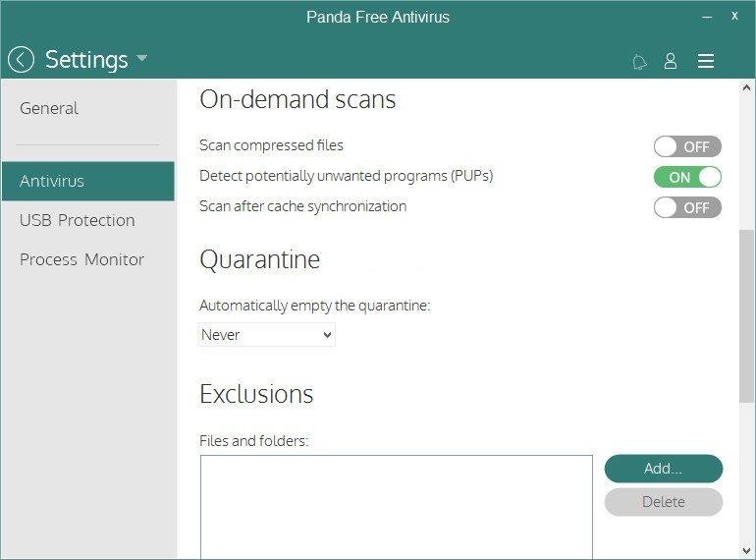Image resolution: width=756 pixels, height=560 pixels.
Task: Open the user account icon
Action: click(x=671, y=61)
